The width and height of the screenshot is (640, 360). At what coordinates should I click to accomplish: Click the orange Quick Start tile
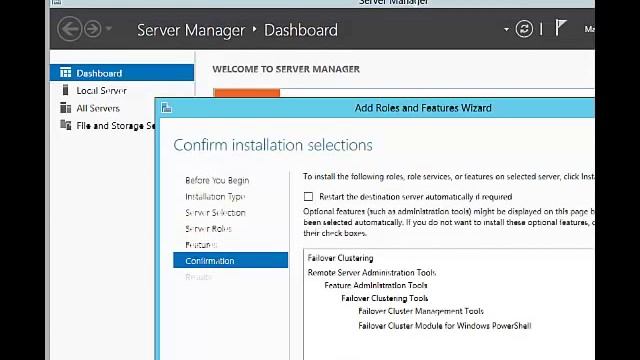point(247,93)
